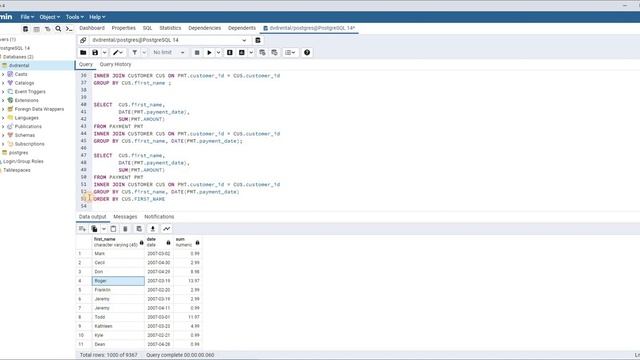The height and width of the screenshot is (360, 640).
Task: Open the Help menu
Action: [x=97, y=17]
